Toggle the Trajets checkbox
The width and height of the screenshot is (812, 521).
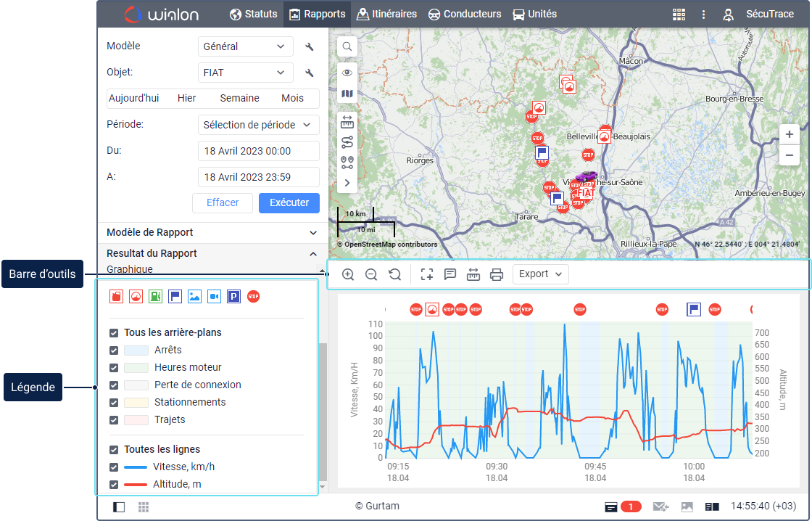tap(114, 420)
